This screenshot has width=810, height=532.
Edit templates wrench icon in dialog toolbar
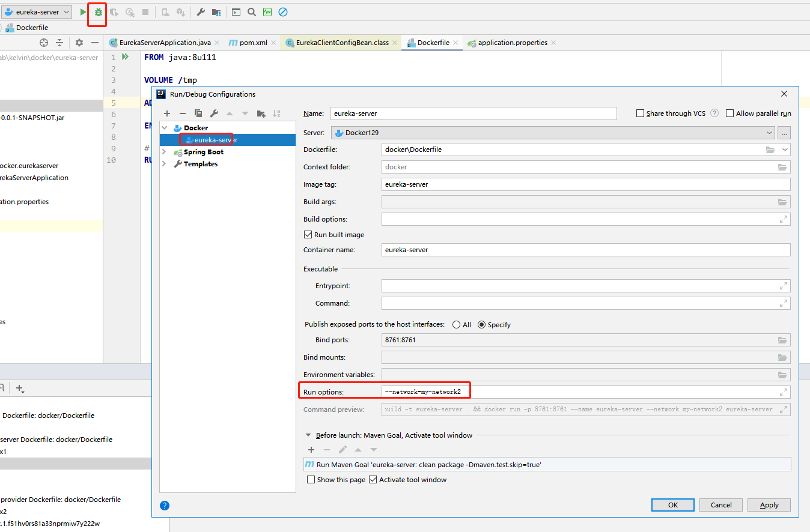tap(214, 113)
